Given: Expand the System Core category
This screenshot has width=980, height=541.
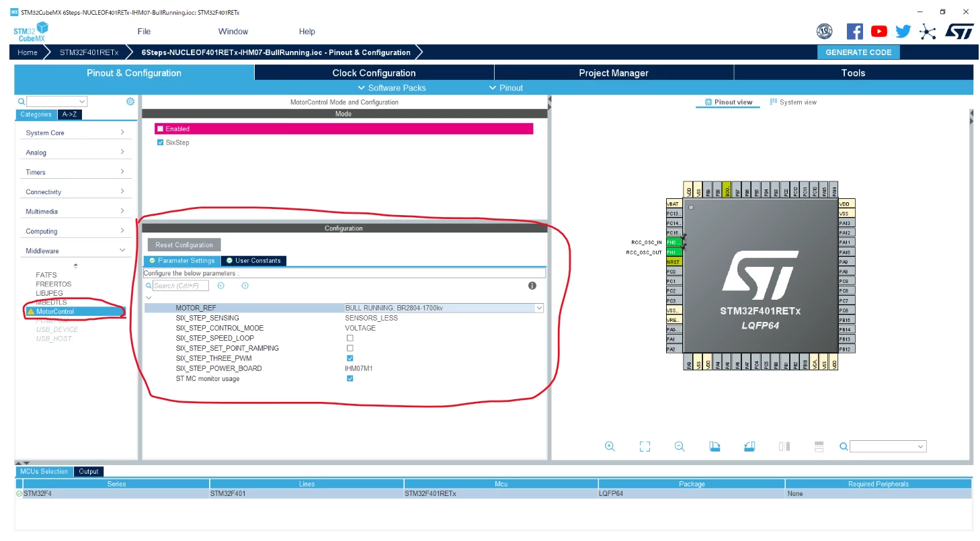Looking at the screenshot, I should (75, 133).
